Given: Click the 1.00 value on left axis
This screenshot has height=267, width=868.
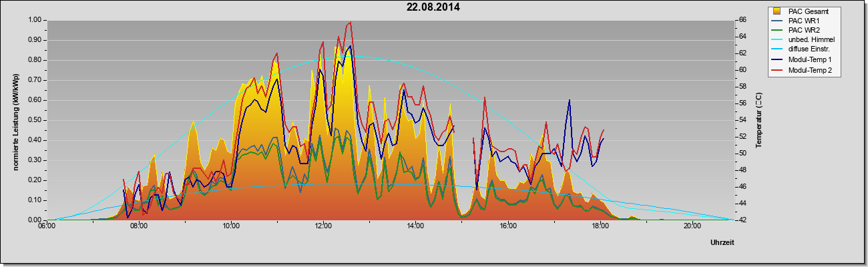Looking at the screenshot, I should pos(35,20).
